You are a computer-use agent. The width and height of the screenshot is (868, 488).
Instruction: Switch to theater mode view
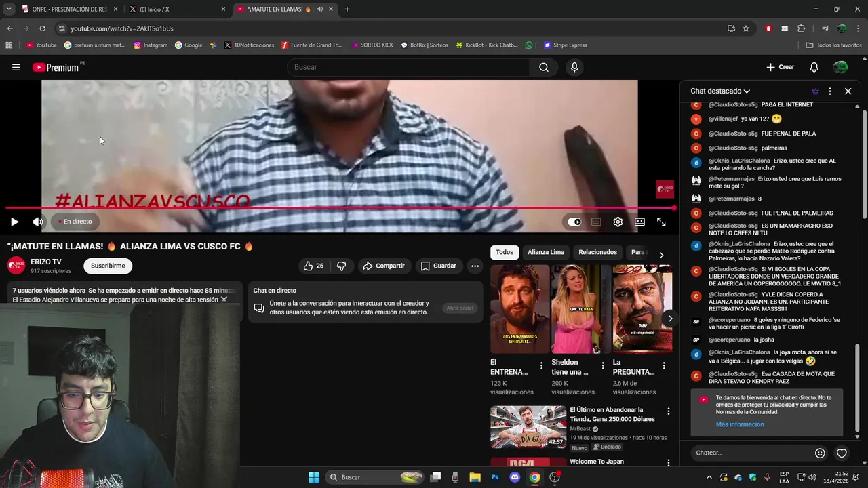point(639,222)
